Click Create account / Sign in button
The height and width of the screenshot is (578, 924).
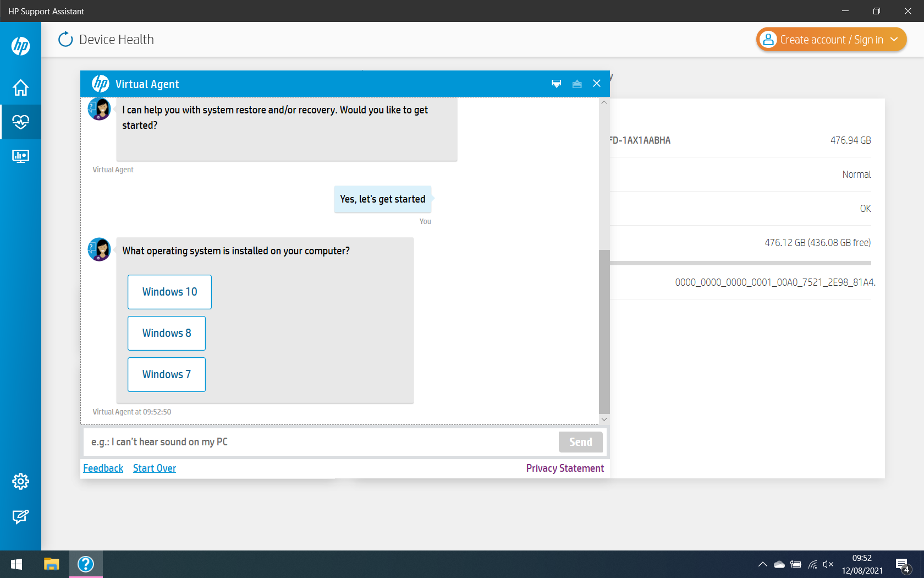coord(831,40)
